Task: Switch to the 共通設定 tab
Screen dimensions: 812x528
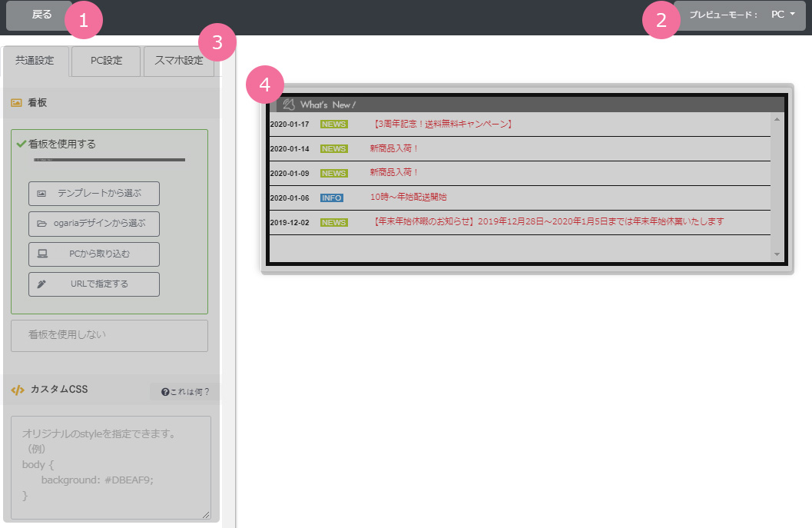Action: 35,61
